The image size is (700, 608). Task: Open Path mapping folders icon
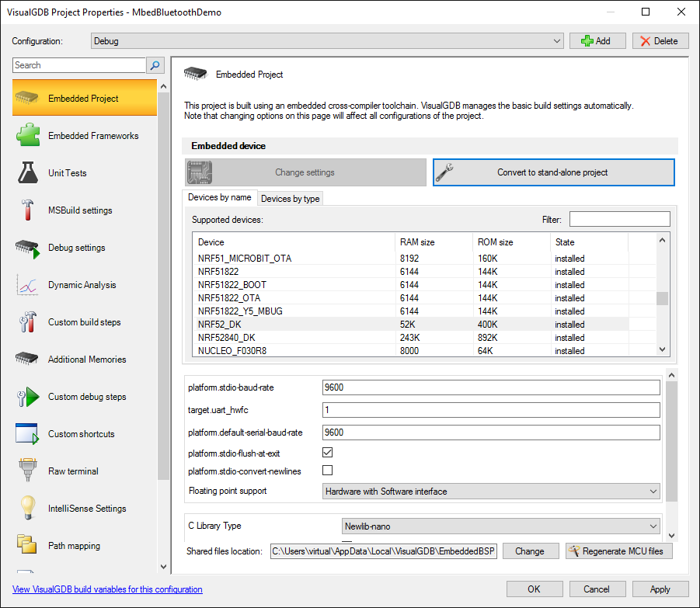coord(26,544)
